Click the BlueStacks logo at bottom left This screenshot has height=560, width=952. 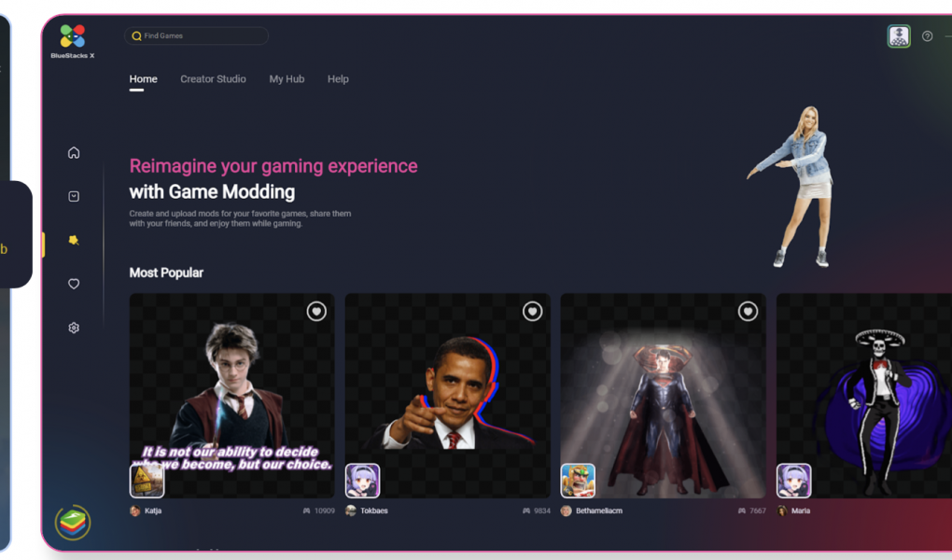tap(73, 524)
